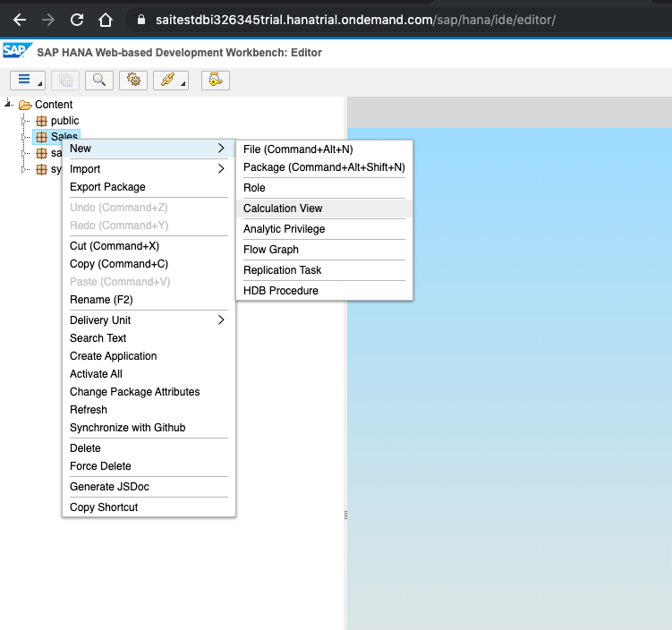Select Replication Task
Viewport: 672px width, 630px height.
tap(325, 270)
